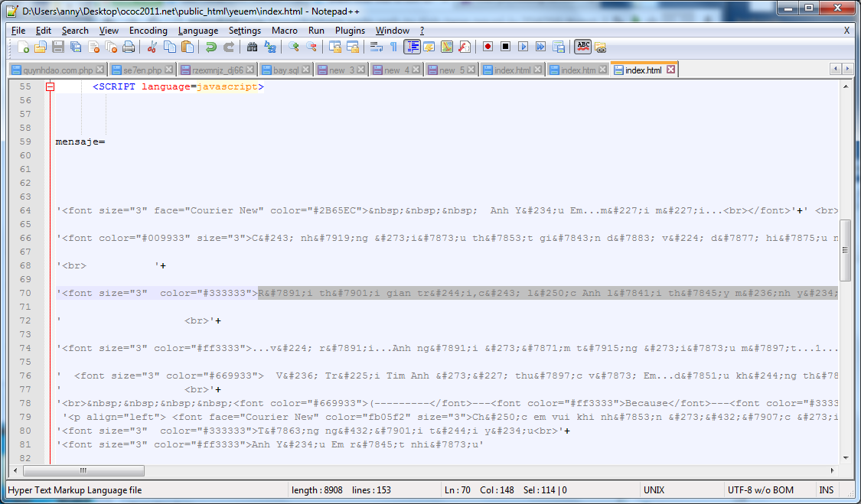Run the recorded macro with the play icon
Screen dimensions: 861x504
click(x=523, y=47)
